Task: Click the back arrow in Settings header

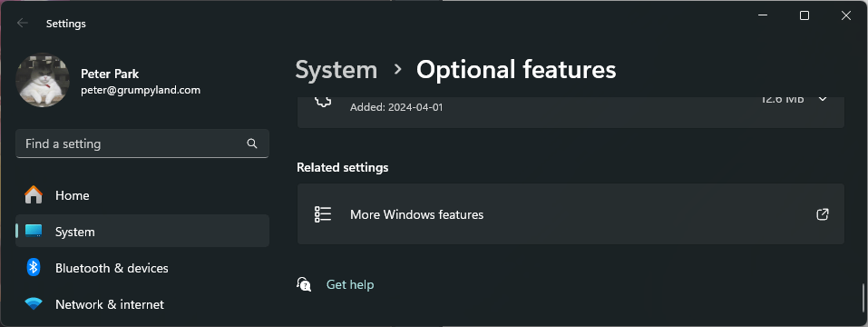Action: (22, 24)
